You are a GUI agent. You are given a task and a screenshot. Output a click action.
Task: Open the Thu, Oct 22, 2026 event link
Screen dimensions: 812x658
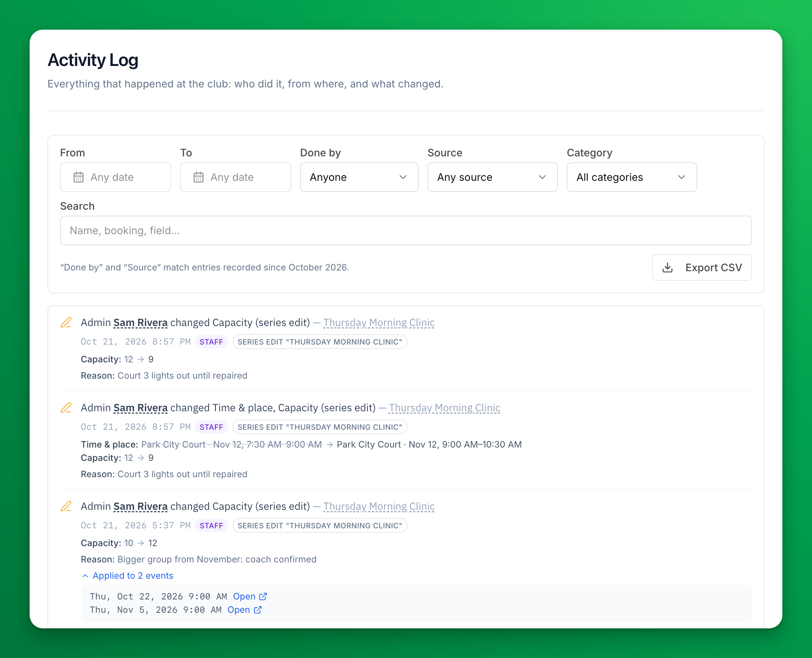(250, 596)
